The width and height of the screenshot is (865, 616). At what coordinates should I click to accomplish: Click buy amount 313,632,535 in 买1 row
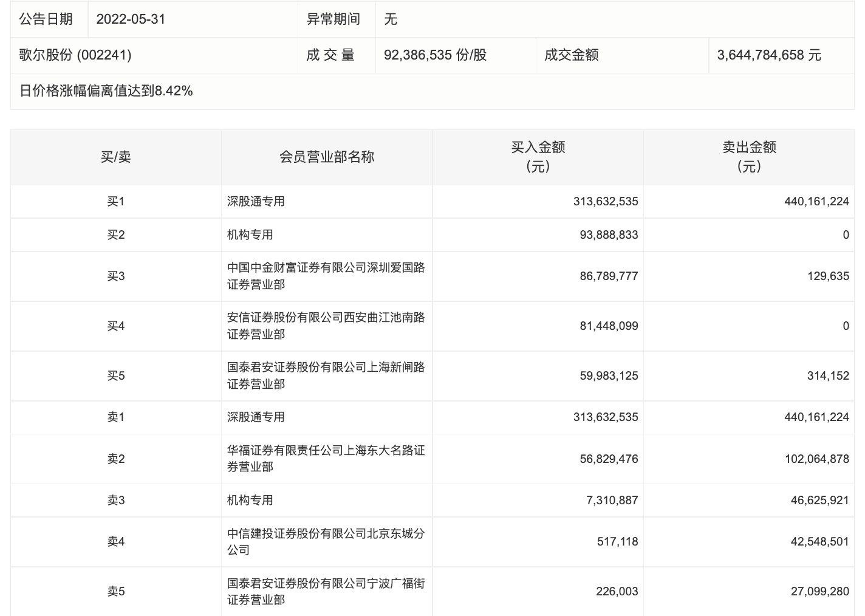[606, 201]
